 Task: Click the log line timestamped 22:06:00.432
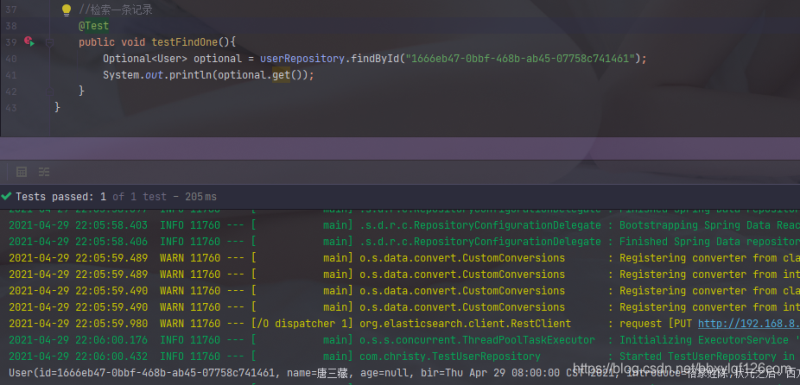click(404, 356)
